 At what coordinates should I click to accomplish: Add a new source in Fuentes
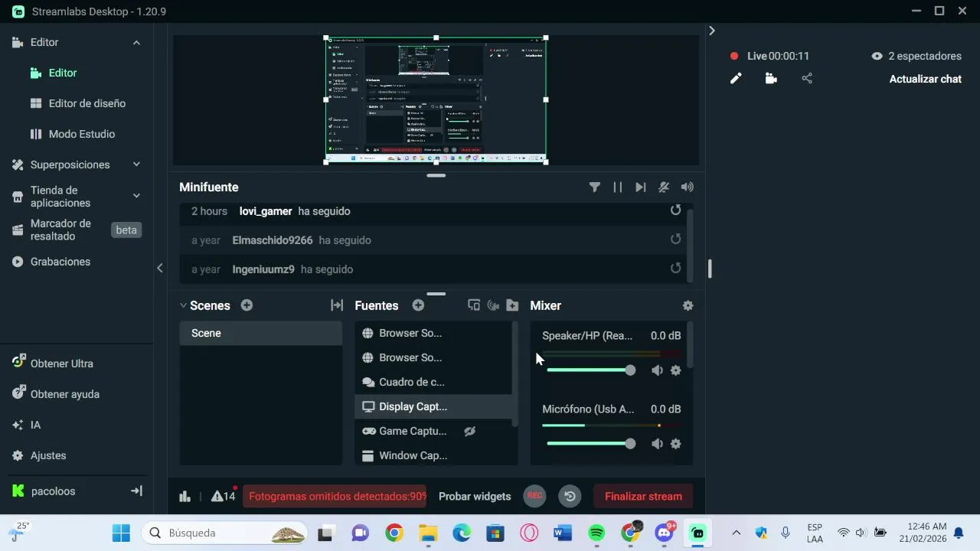coord(418,305)
